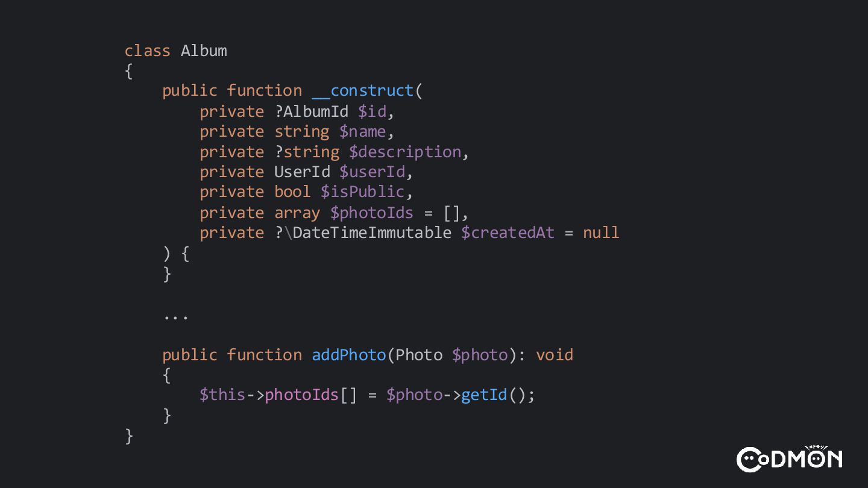Click the $this keyword
The image size is (868, 488).
(x=222, y=395)
